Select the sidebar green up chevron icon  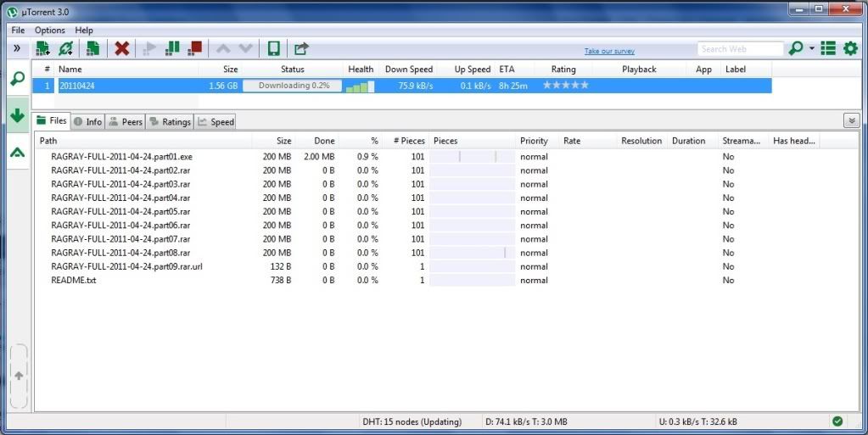click(17, 152)
